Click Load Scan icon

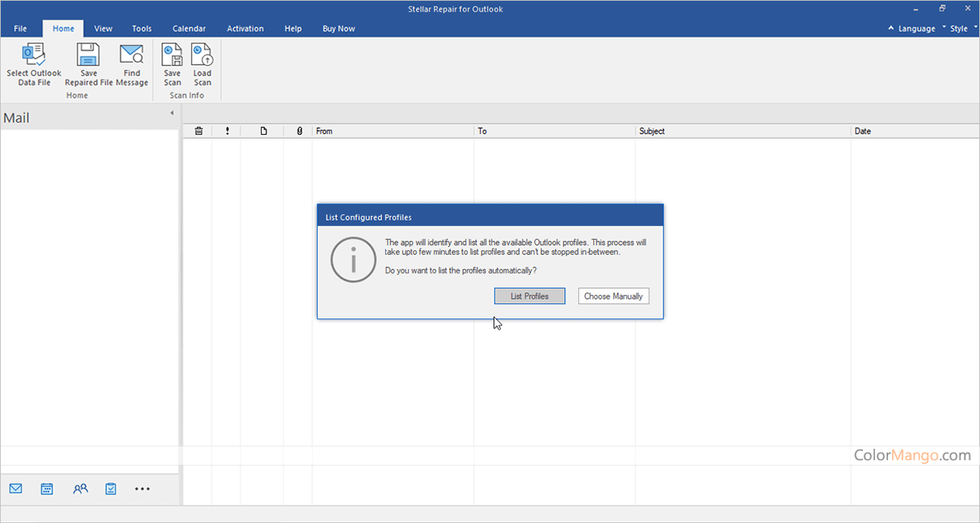(202, 55)
